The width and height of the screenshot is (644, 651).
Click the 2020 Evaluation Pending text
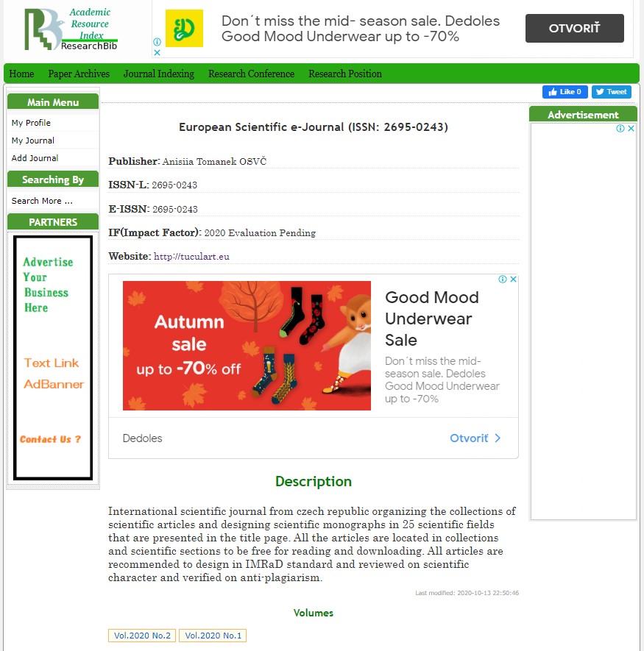pos(260,233)
